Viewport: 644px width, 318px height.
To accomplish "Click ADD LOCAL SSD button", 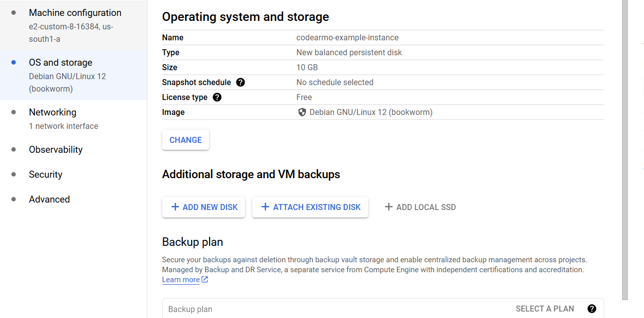I will tap(420, 207).
